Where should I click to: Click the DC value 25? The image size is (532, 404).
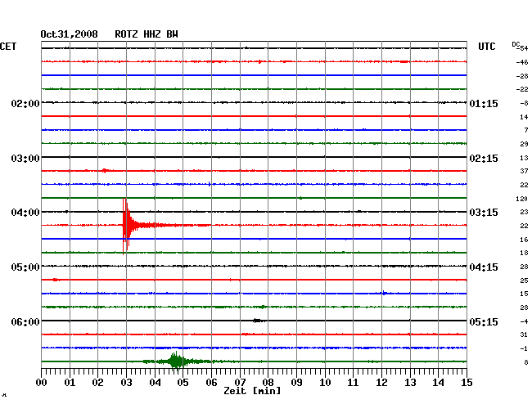[524, 281]
